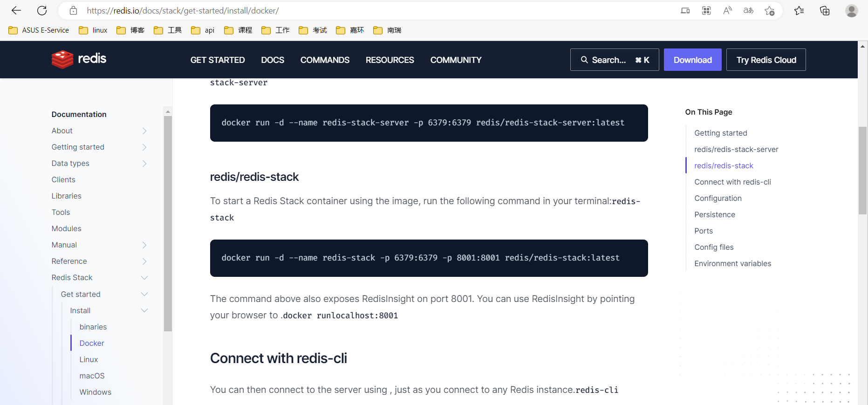Open the 嘉环 bookmark folder
This screenshot has height=405, width=868.
point(350,30)
